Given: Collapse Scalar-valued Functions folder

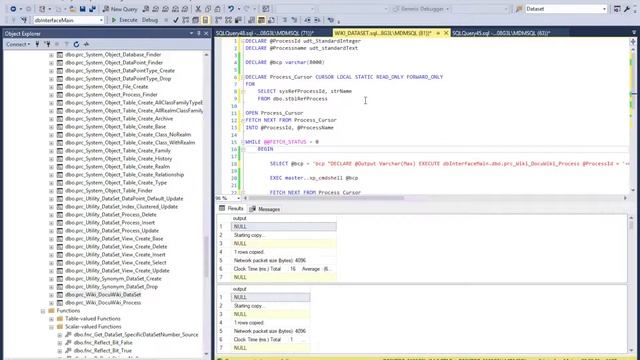Looking at the screenshot, I should (51, 327).
